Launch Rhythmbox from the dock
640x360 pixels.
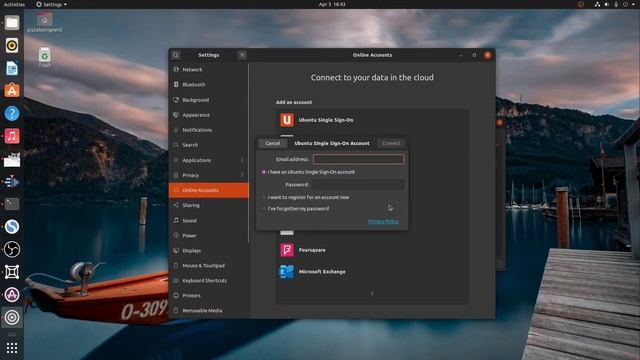(x=12, y=45)
